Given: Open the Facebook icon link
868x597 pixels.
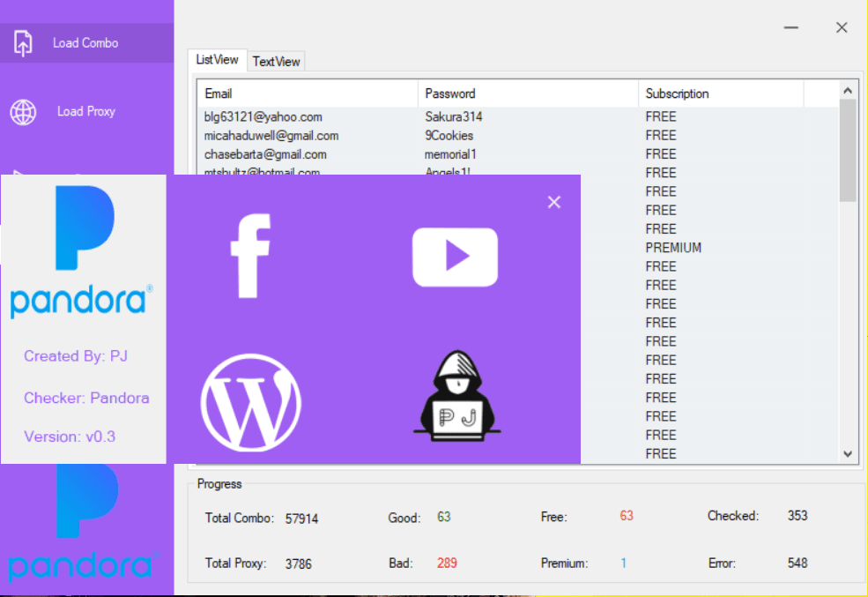Looking at the screenshot, I should pos(250,256).
